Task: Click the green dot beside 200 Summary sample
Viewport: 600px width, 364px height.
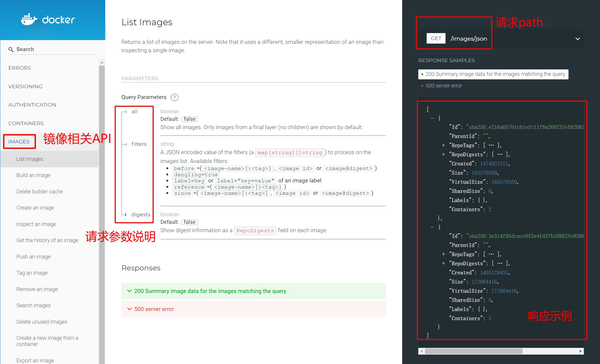Action: pyautogui.click(x=422, y=74)
